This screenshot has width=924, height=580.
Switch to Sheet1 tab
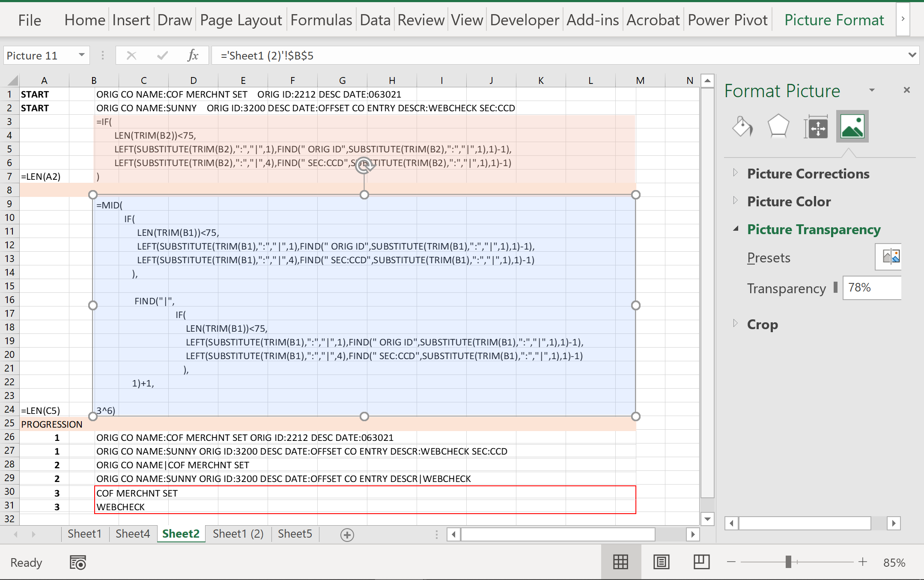[x=85, y=534]
